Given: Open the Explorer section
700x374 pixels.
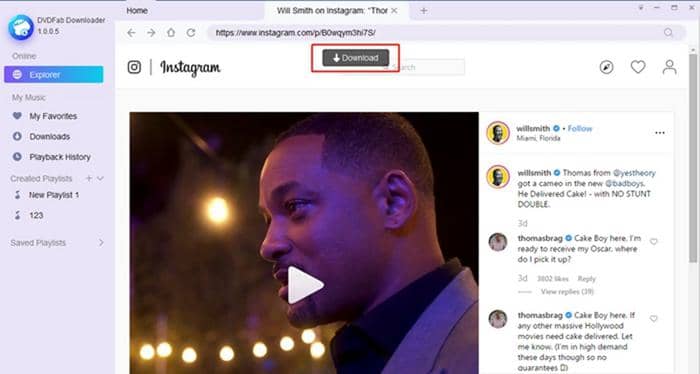Looking at the screenshot, I should (x=54, y=75).
